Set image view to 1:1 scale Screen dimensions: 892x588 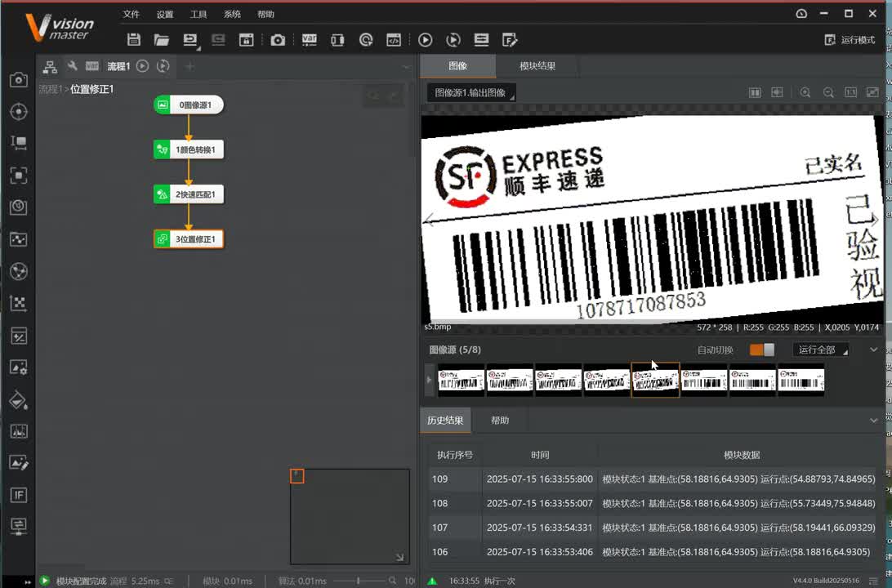(x=850, y=92)
